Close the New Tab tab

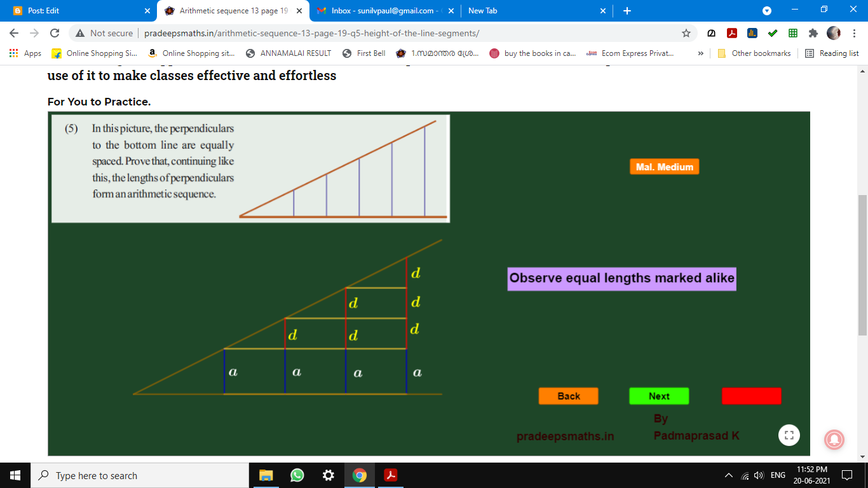click(x=602, y=11)
